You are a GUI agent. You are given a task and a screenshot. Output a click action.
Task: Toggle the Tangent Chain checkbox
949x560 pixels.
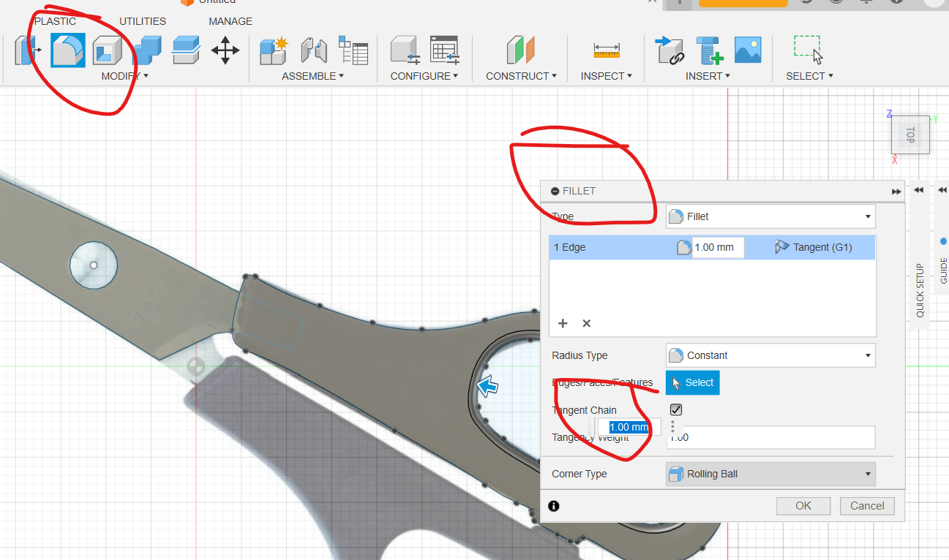click(676, 410)
